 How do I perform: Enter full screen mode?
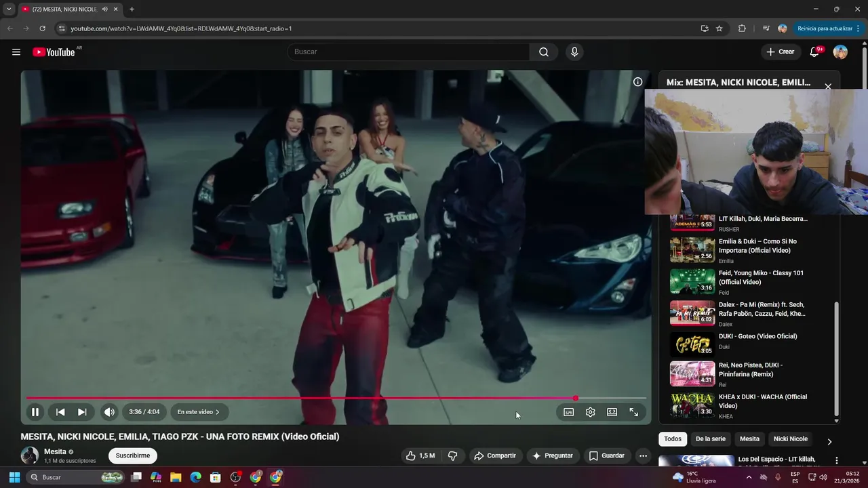tap(634, 412)
